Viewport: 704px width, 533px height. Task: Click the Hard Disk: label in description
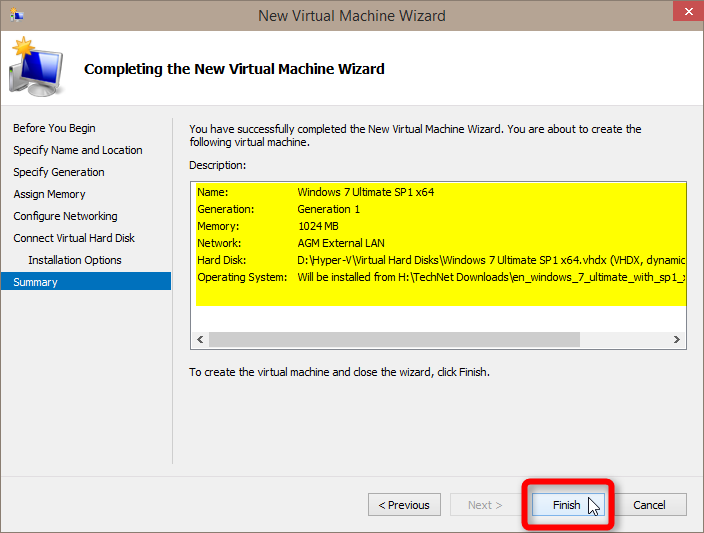coord(222,260)
